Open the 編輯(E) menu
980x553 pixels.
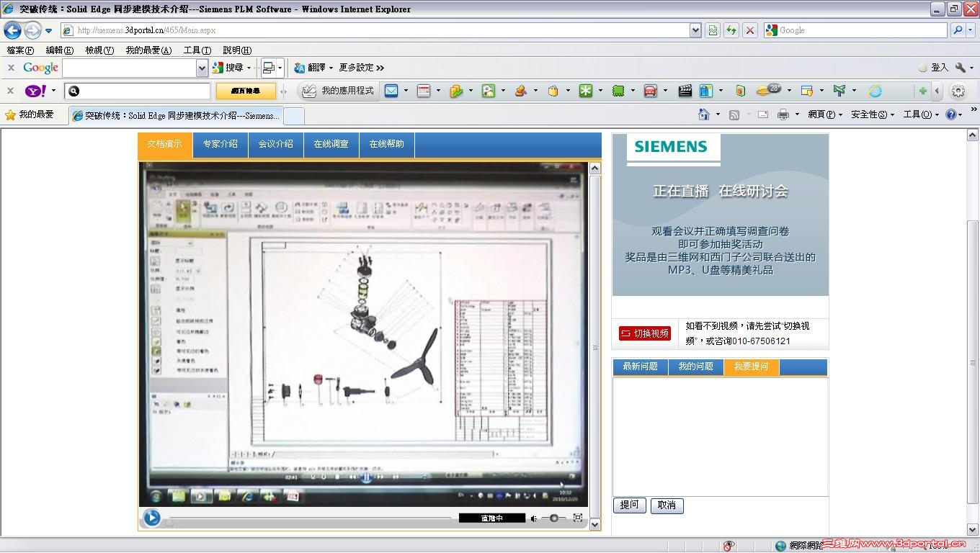coord(59,50)
